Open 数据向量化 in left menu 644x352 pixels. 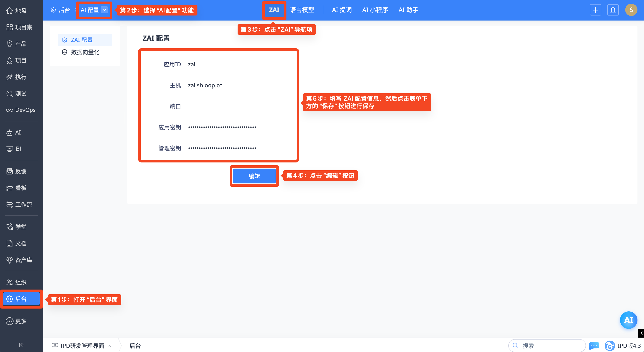pos(85,52)
